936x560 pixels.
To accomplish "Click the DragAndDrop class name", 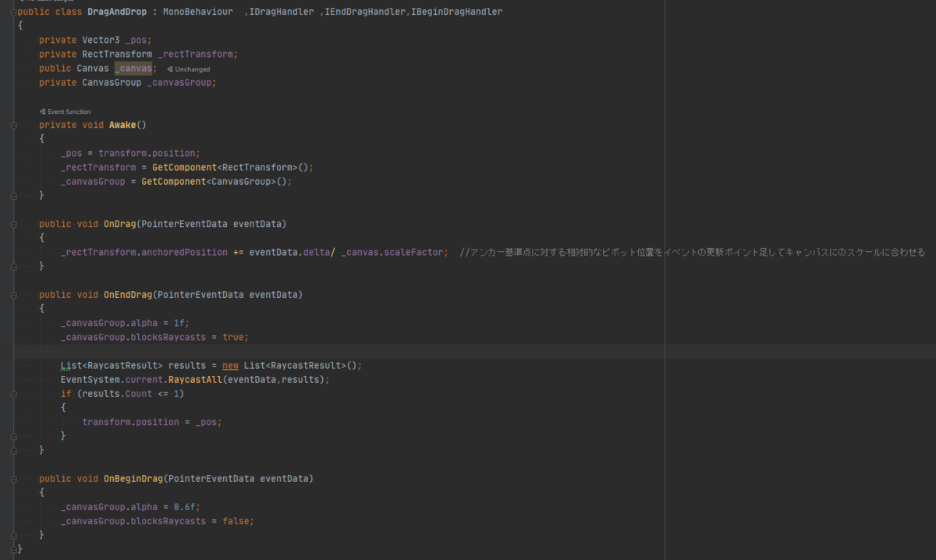I will point(119,12).
